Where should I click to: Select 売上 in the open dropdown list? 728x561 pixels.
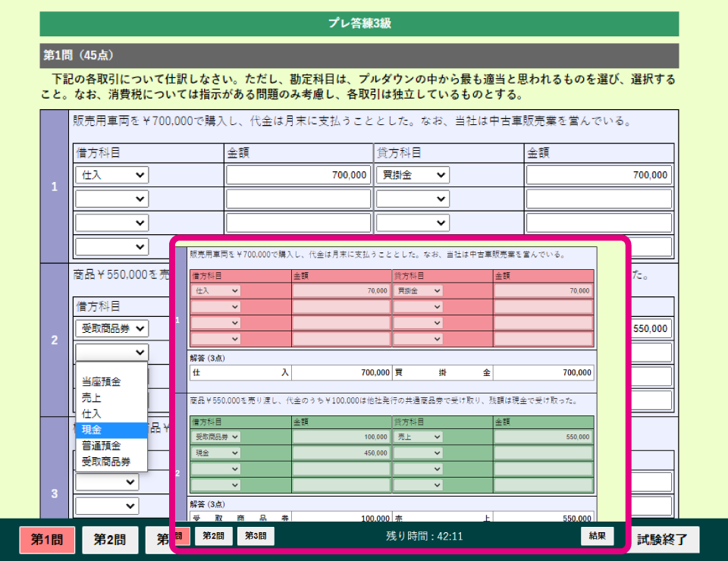[x=111, y=398]
